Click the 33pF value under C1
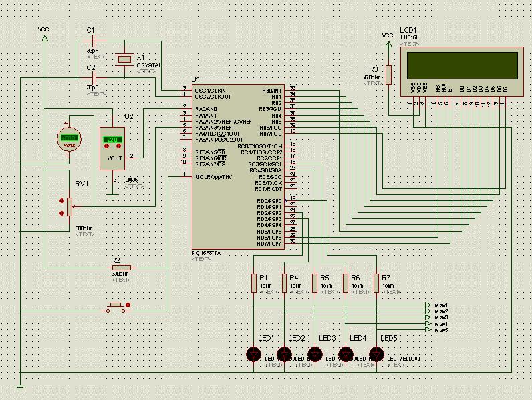 point(92,51)
